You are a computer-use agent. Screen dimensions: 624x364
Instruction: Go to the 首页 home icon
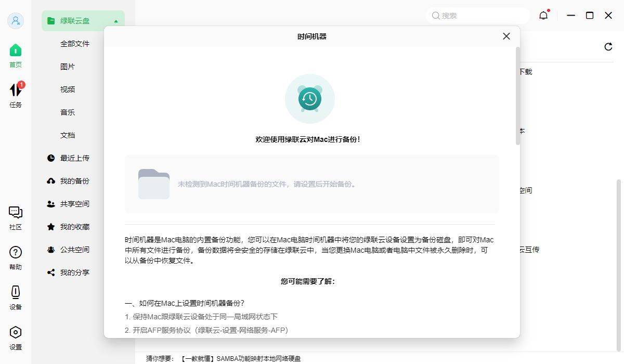pyautogui.click(x=16, y=50)
